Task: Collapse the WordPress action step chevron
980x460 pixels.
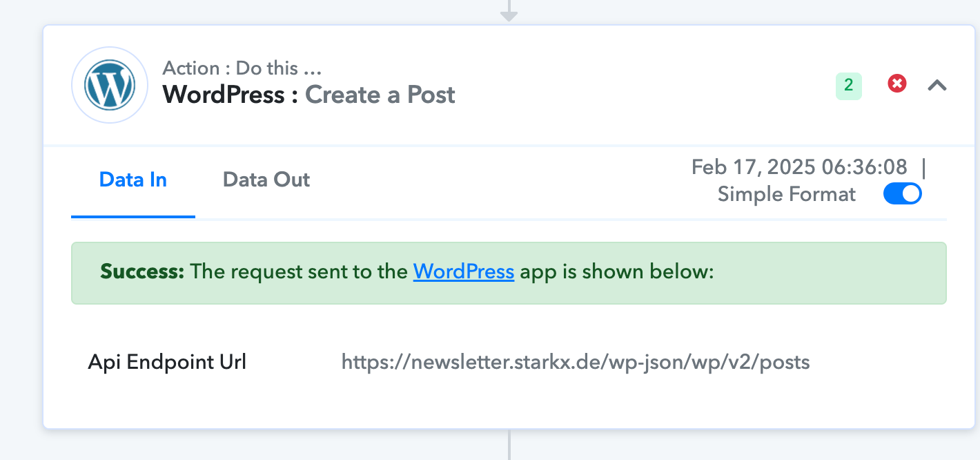Action: pyautogui.click(x=937, y=85)
